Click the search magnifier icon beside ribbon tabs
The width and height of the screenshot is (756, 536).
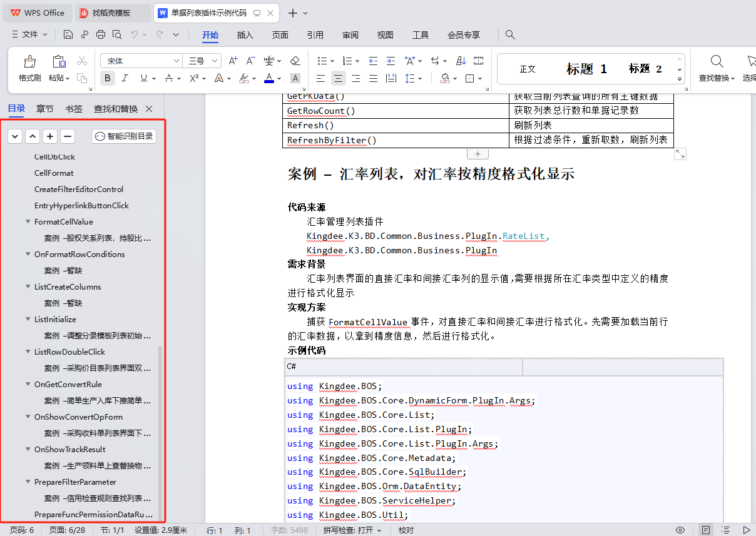click(x=510, y=35)
